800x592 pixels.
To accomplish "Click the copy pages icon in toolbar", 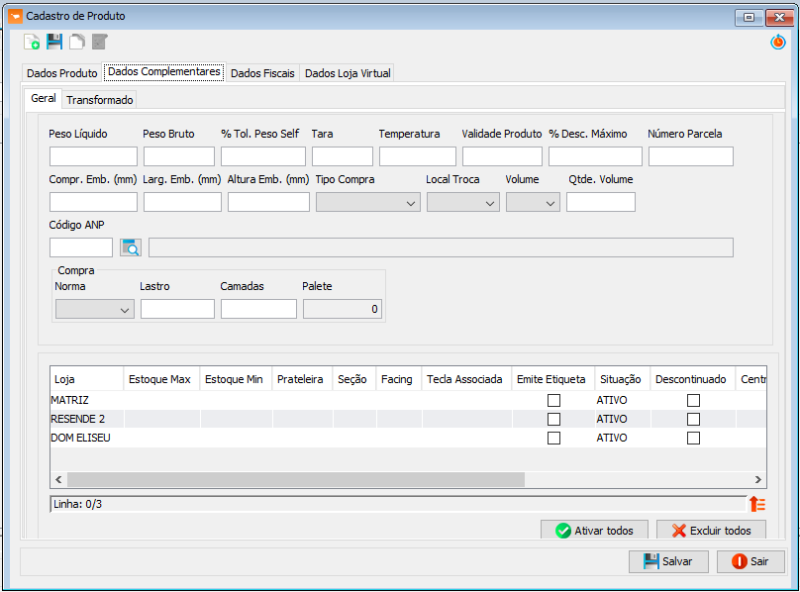I will [x=77, y=42].
